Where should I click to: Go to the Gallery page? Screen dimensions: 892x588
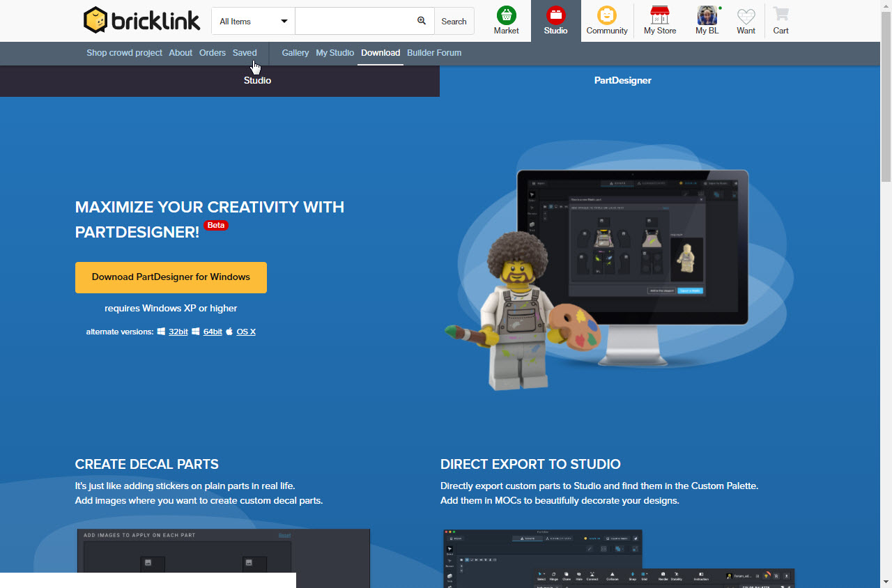click(295, 53)
